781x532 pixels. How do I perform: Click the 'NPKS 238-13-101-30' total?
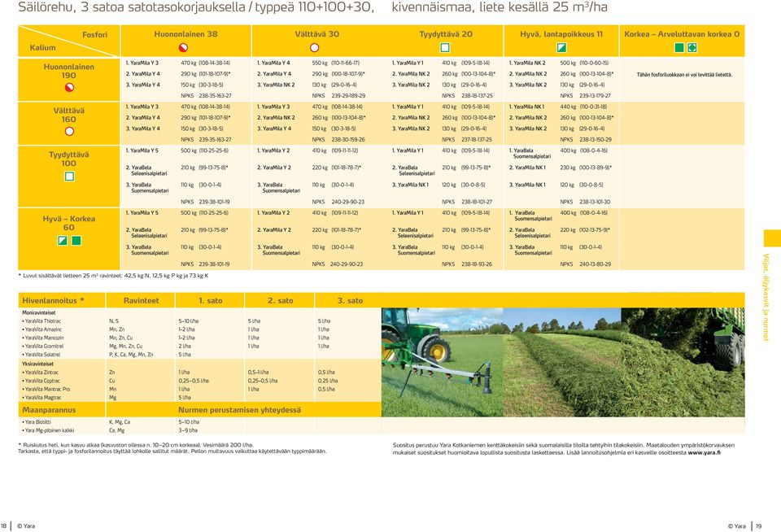(x=585, y=202)
